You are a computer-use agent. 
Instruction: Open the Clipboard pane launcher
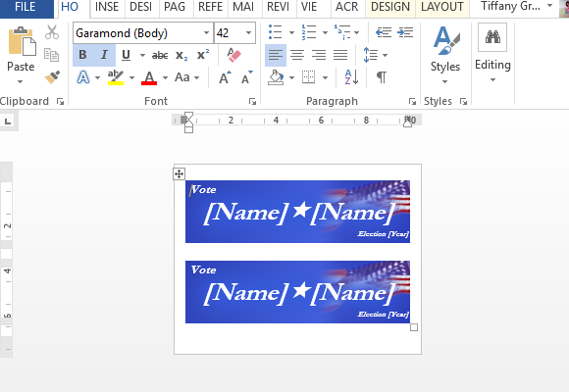coord(60,102)
